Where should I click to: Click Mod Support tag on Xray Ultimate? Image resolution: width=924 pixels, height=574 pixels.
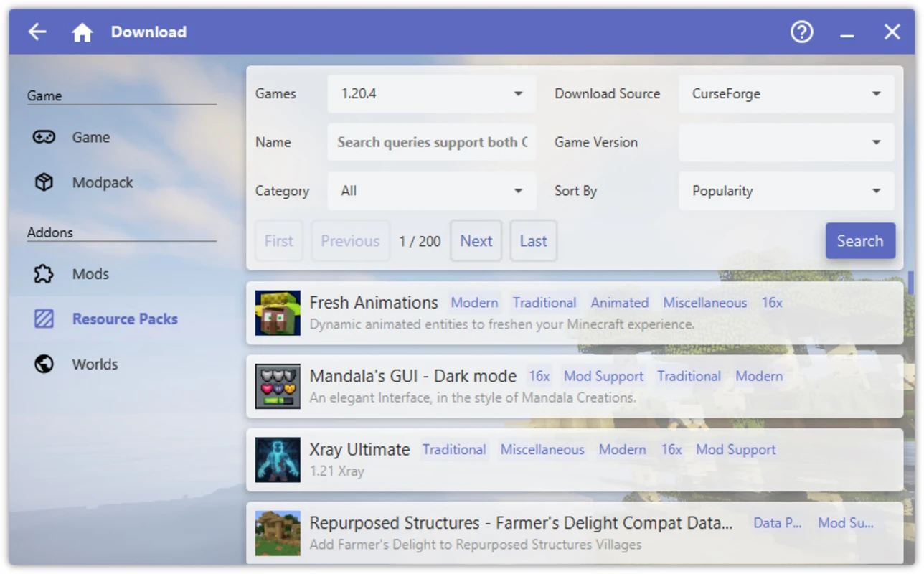736,450
